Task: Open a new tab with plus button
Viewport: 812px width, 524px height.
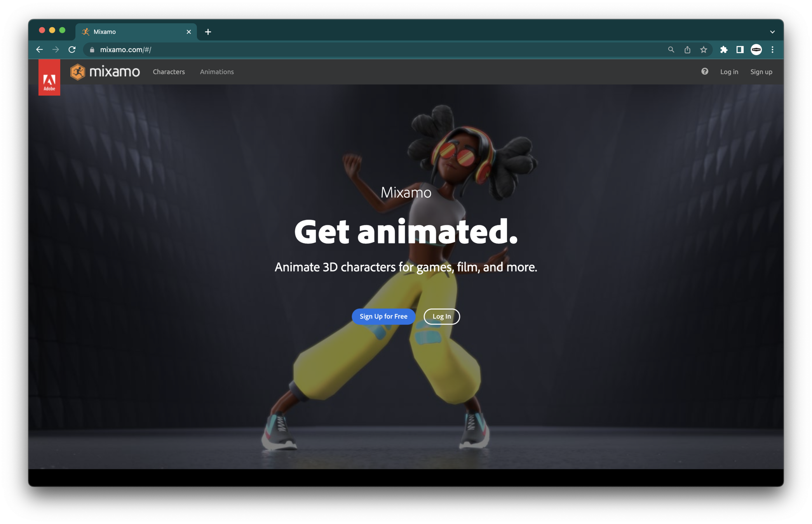Action: coord(208,32)
